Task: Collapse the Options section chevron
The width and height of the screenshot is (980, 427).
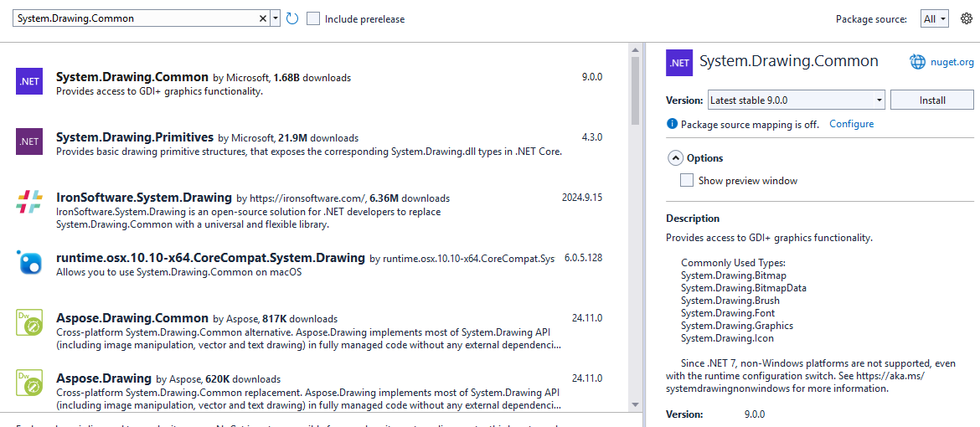Action: 675,158
